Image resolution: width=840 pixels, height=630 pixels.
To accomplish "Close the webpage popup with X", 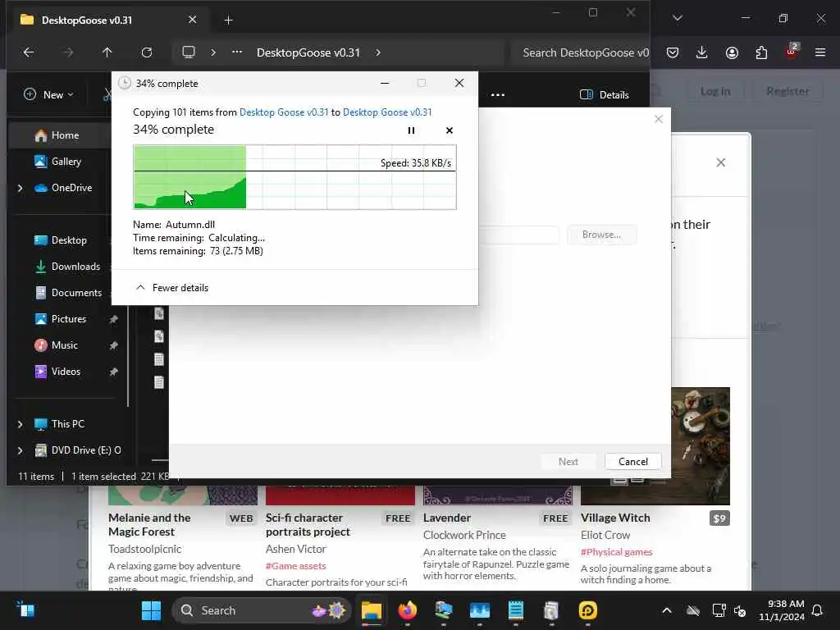I will (x=720, y=162).
